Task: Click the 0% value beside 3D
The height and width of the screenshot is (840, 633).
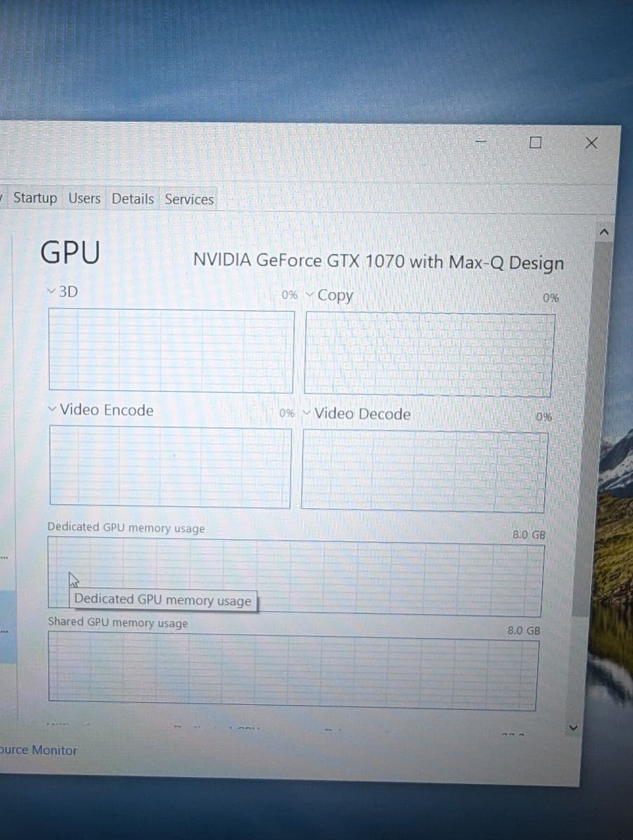Action: click(x=288, y=295)
